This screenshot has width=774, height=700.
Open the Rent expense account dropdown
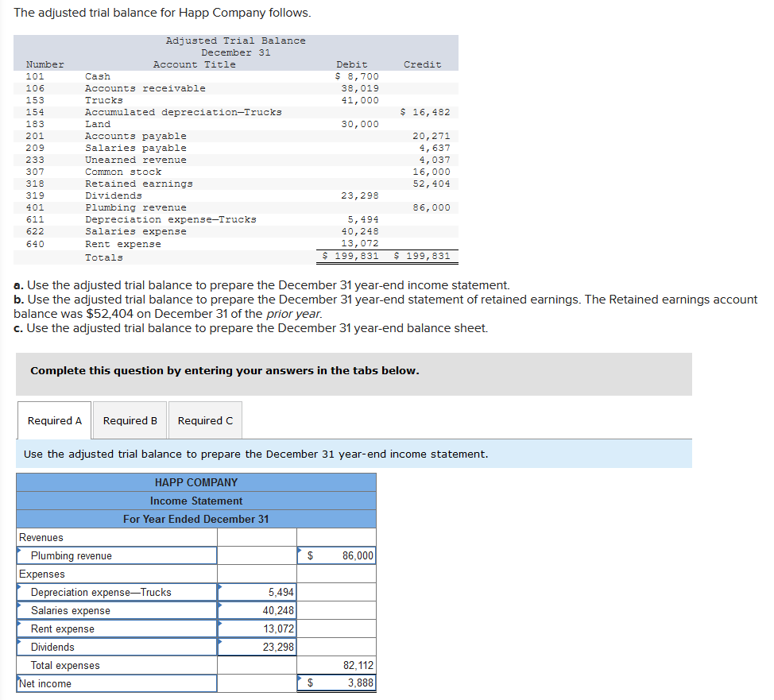(117, 628)
